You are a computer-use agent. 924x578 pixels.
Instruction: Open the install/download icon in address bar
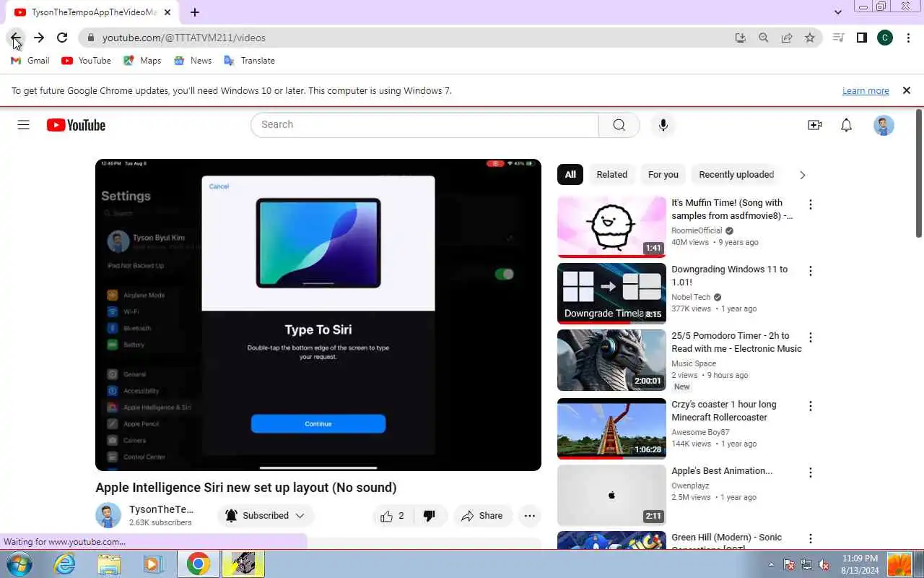(741, 38)
